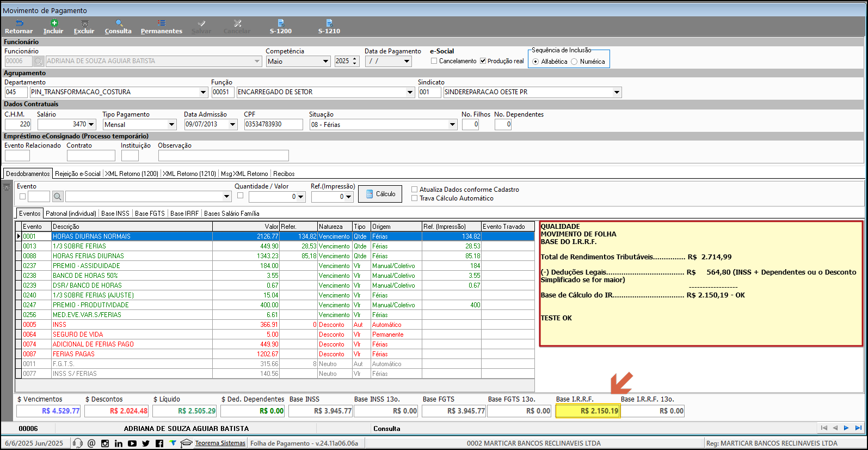Open the Data Admissão date dropdown
This screenshot has width=868, height=450.
[232, 125]
